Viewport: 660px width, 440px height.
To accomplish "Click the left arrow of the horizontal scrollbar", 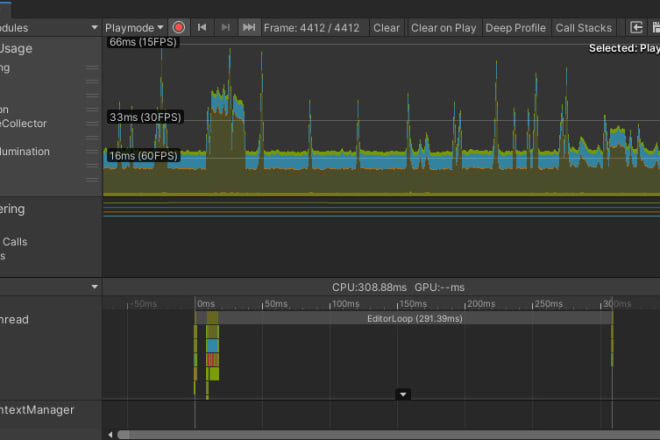I will [x=110, y=435].
